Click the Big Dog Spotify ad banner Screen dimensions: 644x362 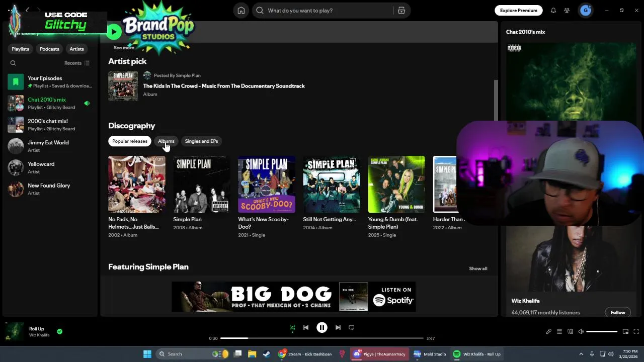[294, 297]
